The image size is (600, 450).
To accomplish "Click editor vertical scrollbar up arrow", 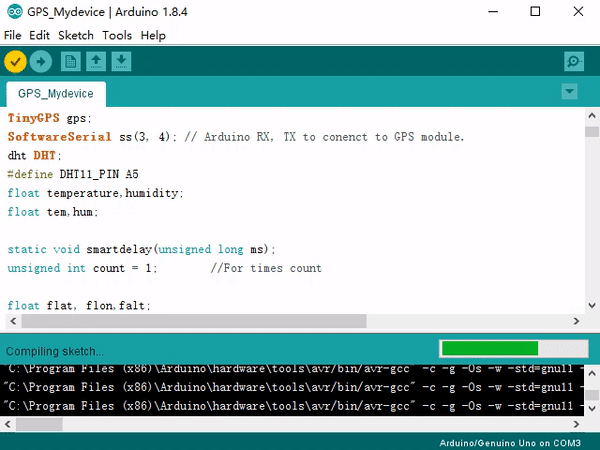I will click(592, 116).
